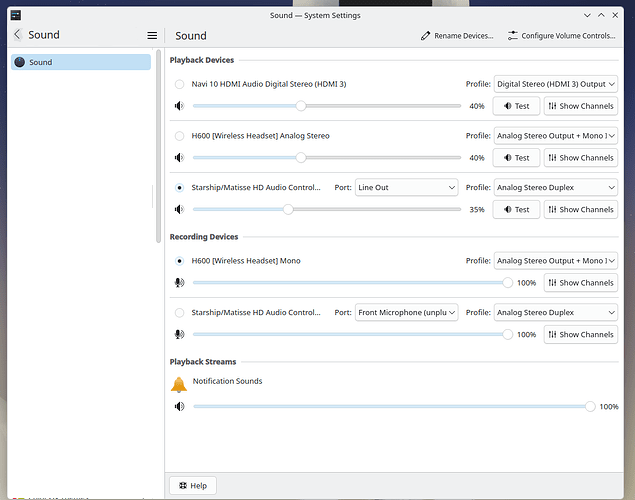Mute the Navi 10 HDMI playback speaker icon

pyautogui.click(x=179, y=105)
